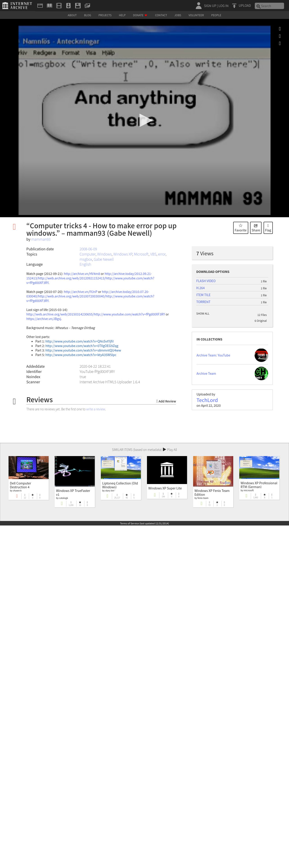289x868 pixels.
Task: Open the TechLord uploader profile
Action: pyautogui.click(x=207, y=400)
